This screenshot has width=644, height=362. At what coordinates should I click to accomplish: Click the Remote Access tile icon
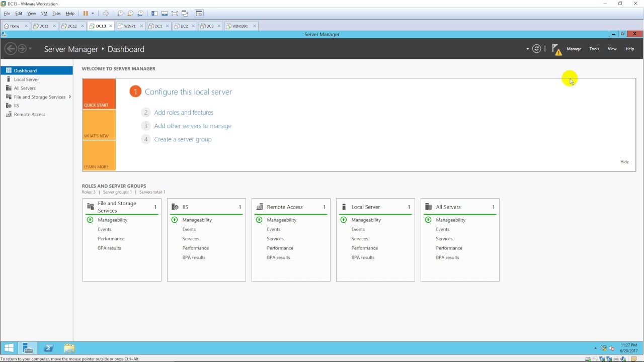[x=260, y=207]
